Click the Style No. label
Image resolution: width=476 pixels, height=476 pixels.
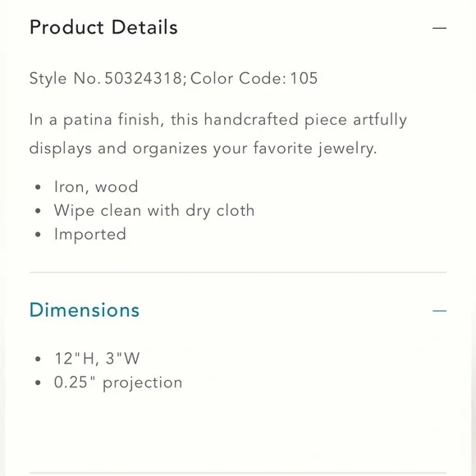point(65,79)
